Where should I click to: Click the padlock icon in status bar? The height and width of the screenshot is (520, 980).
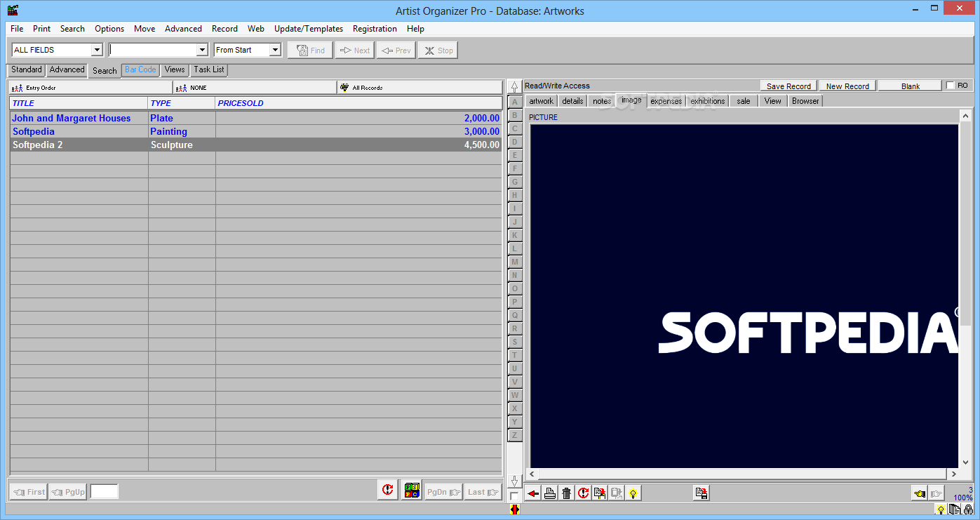pyautogui.click(x=968, y=510)
